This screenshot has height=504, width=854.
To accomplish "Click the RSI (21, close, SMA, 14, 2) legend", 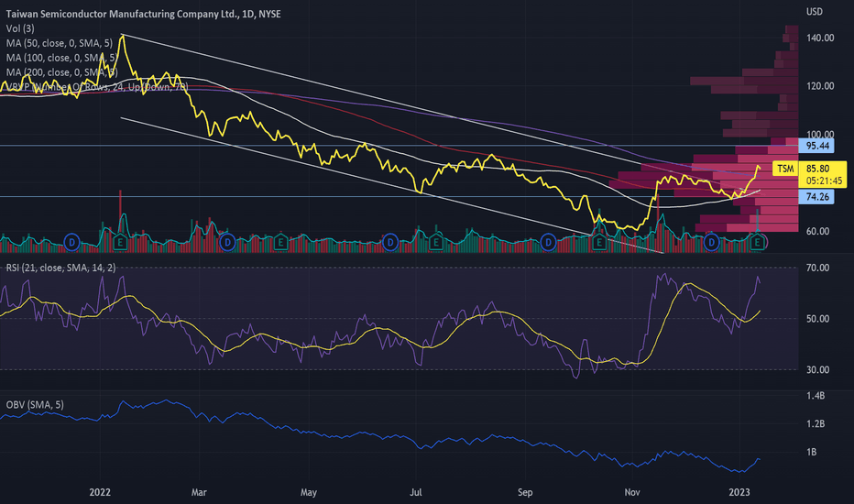I will pos(61,268).
